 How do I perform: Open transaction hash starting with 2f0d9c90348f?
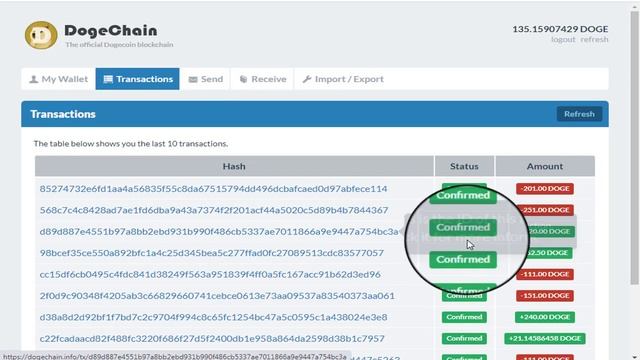217,296
